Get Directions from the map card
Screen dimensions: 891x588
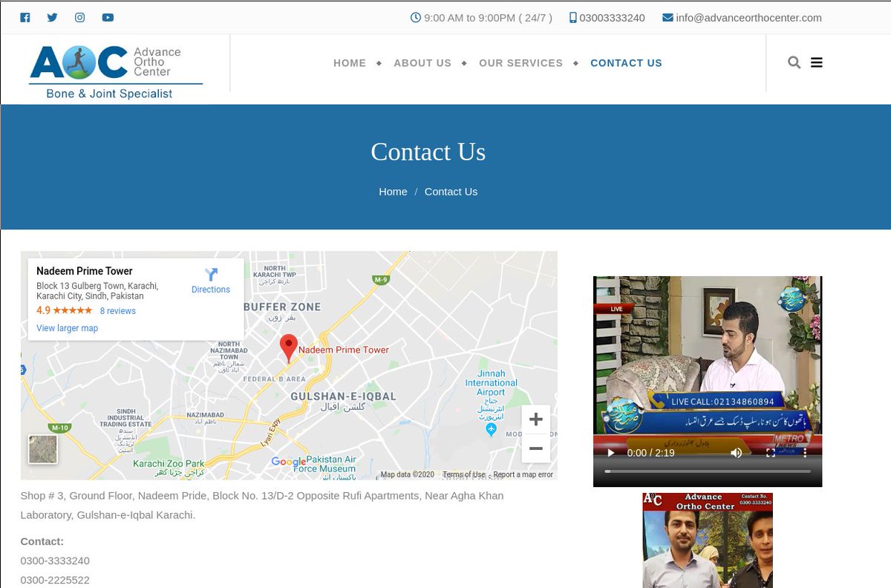coord(211,281)
